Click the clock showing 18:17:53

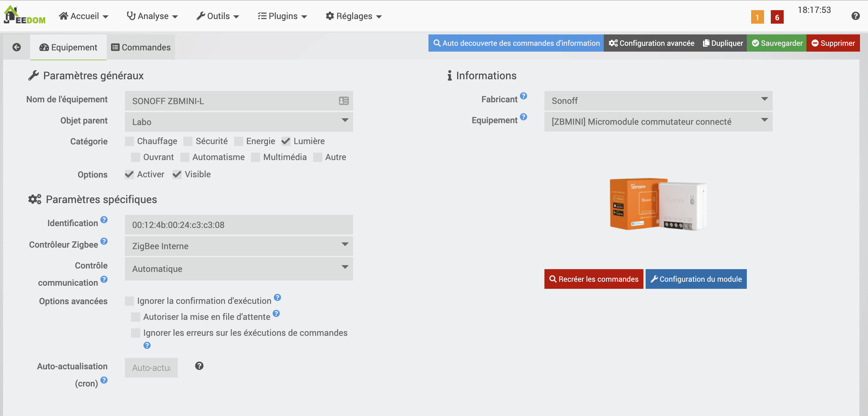(814, 10)
